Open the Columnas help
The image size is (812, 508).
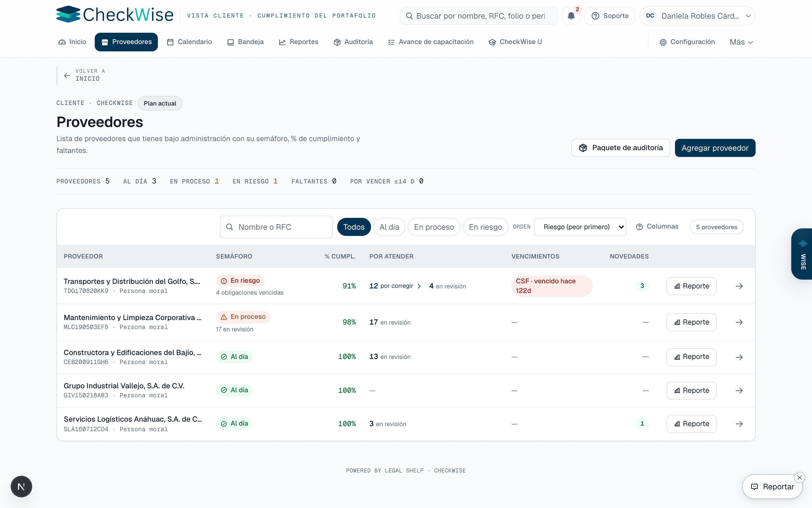(x=657, y=226)
